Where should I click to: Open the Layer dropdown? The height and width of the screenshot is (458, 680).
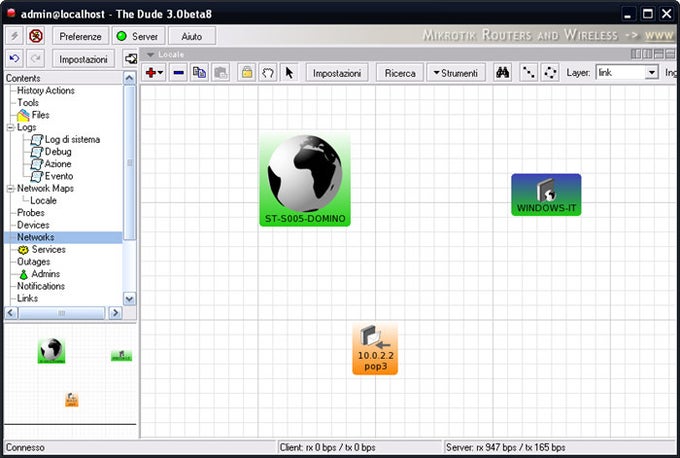tap(651, 73)
